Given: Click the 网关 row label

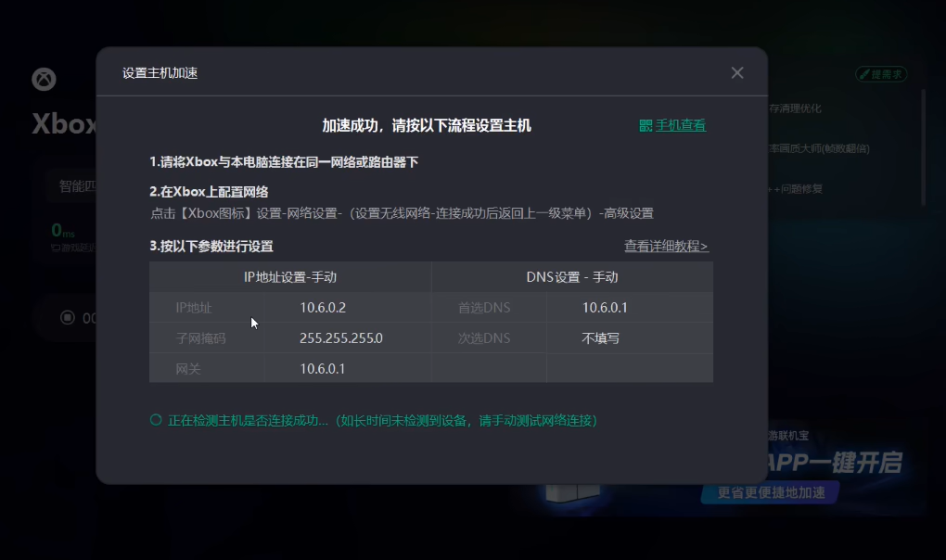Looking at the screenshot, I should point(187,369).
